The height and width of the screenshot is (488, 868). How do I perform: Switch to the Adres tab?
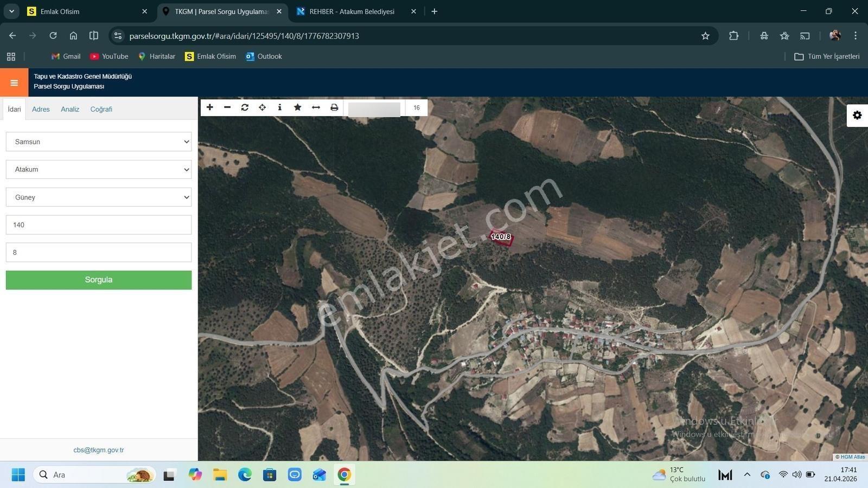pos(41,109)
